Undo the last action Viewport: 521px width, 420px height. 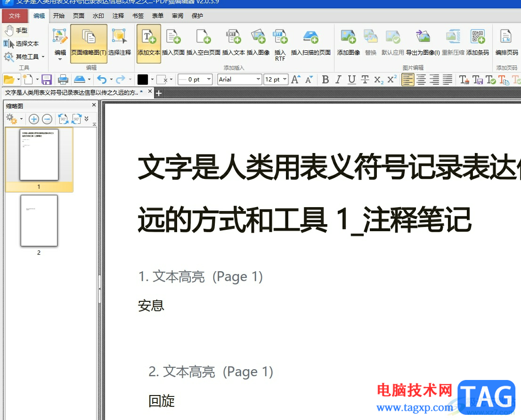[x=102, y=80]
